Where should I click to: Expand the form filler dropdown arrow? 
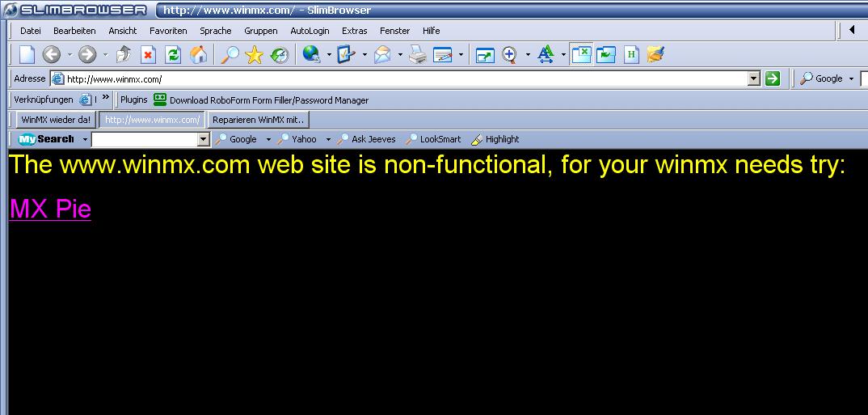[364, 55]
